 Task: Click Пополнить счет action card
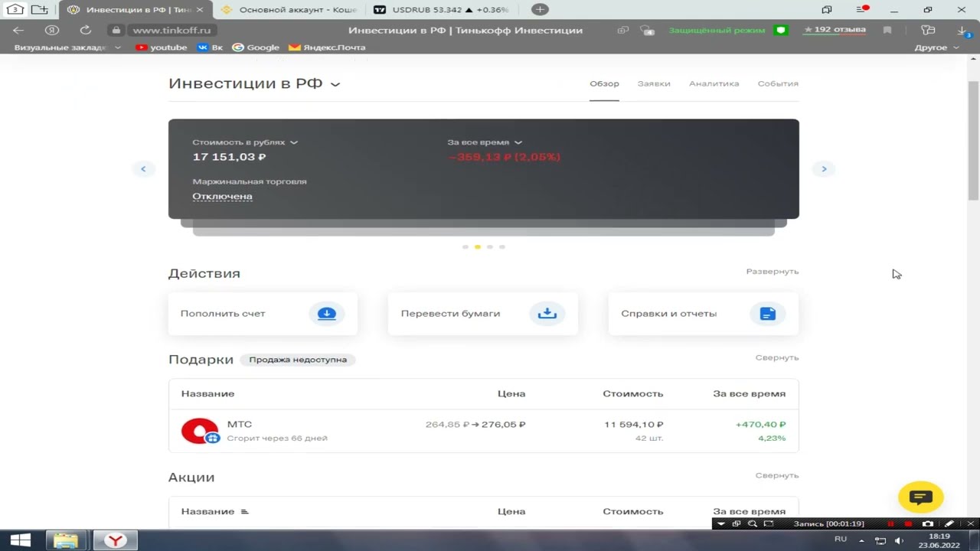[263, 314]
